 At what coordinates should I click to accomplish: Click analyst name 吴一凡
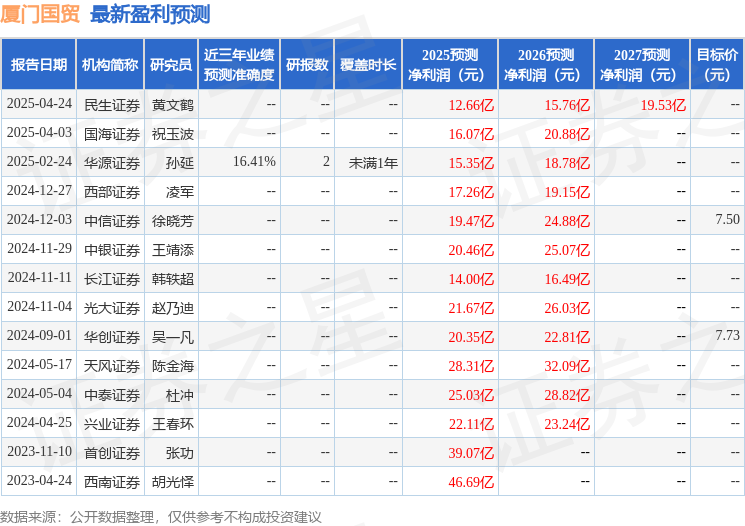[173, 337]
